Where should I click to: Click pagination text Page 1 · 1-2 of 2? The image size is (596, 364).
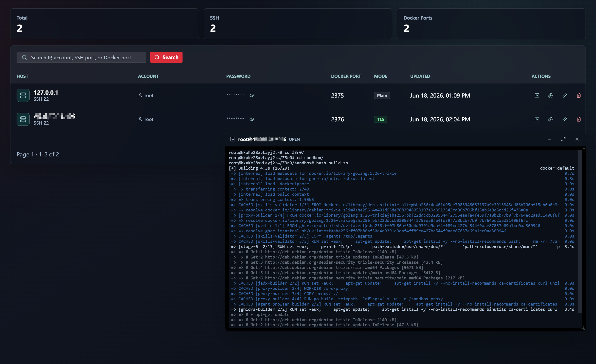pos(38,154)
